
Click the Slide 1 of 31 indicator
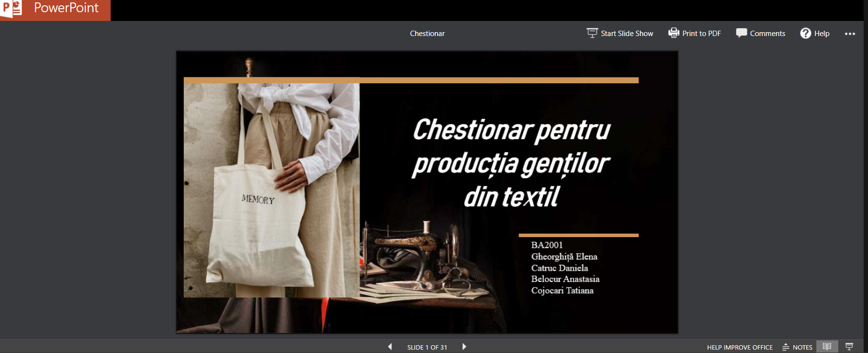coord(427,347)
